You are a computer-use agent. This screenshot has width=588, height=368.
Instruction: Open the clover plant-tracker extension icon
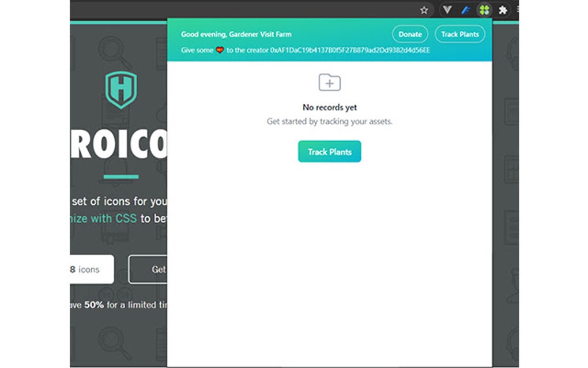[x=484, y=10]
